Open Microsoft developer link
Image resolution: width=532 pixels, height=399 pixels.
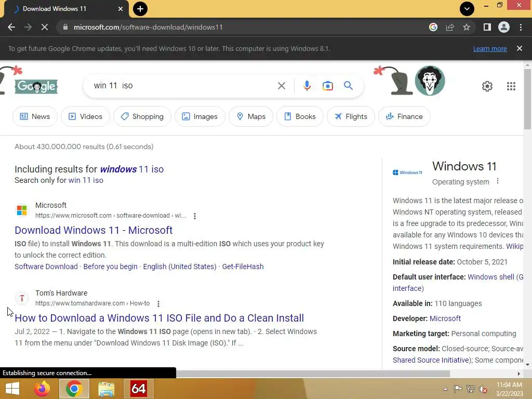tap(445, 318)
